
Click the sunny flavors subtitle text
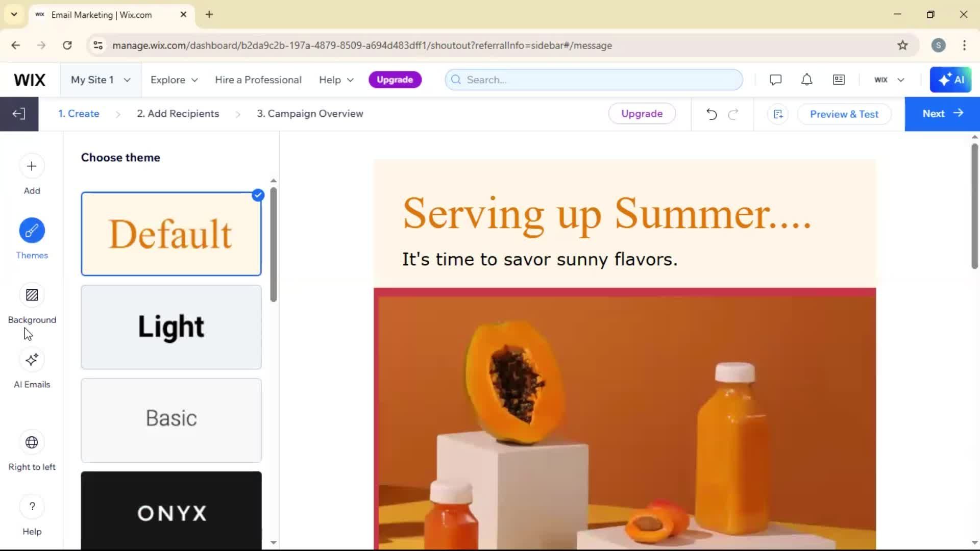pos(540,260)
